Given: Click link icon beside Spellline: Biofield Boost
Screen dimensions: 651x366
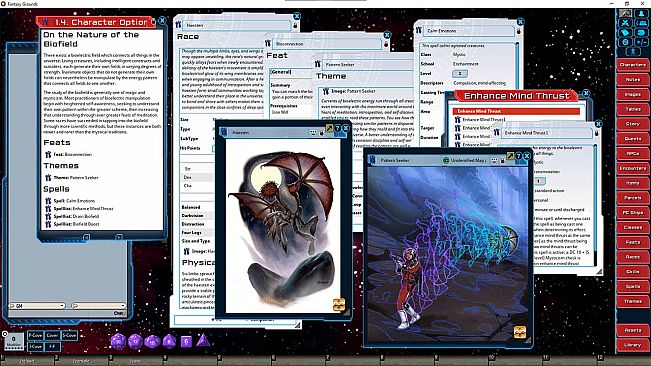Looking at the screenshot, I should pyautogui.click(x=48, y=224).
